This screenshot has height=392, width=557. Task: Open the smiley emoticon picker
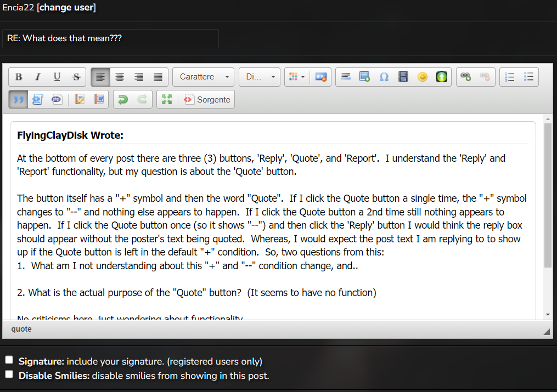point(423,77)
